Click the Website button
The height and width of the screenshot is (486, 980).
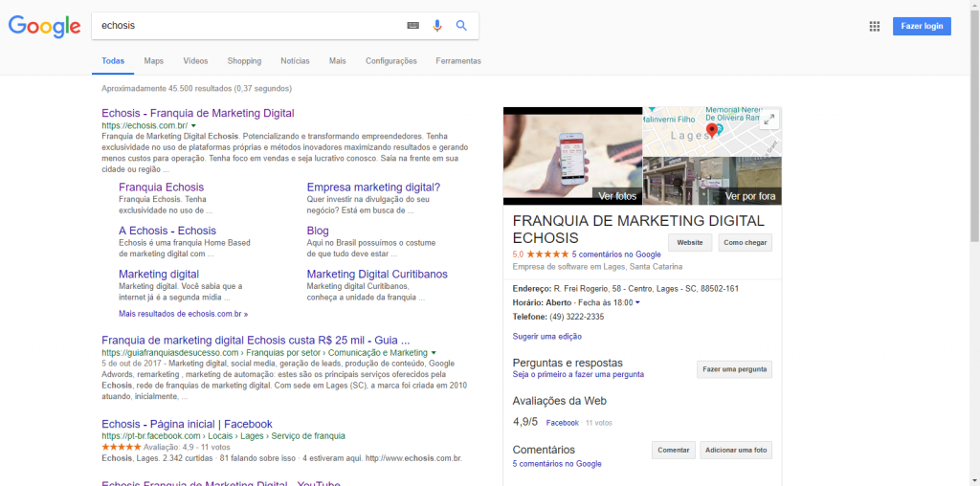(690, 242)
